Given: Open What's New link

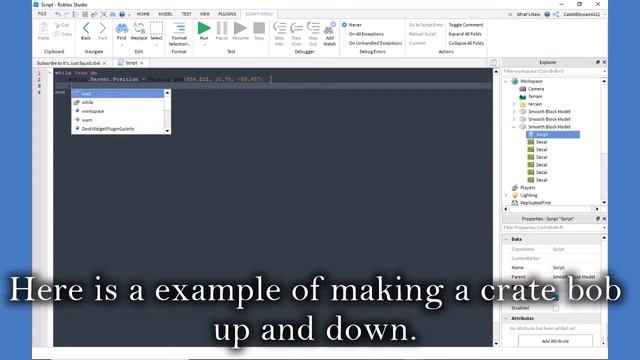Looking at the screenshot, I should tap(528, 14).
